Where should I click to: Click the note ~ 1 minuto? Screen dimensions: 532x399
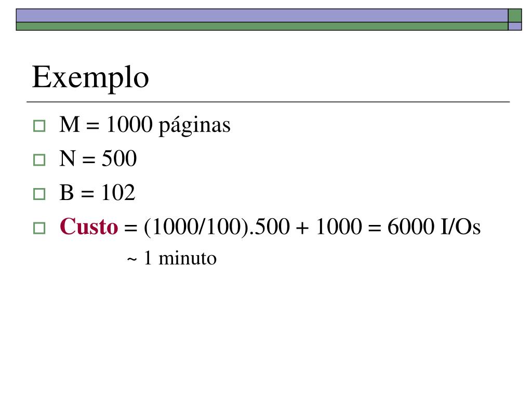(171, 258)
